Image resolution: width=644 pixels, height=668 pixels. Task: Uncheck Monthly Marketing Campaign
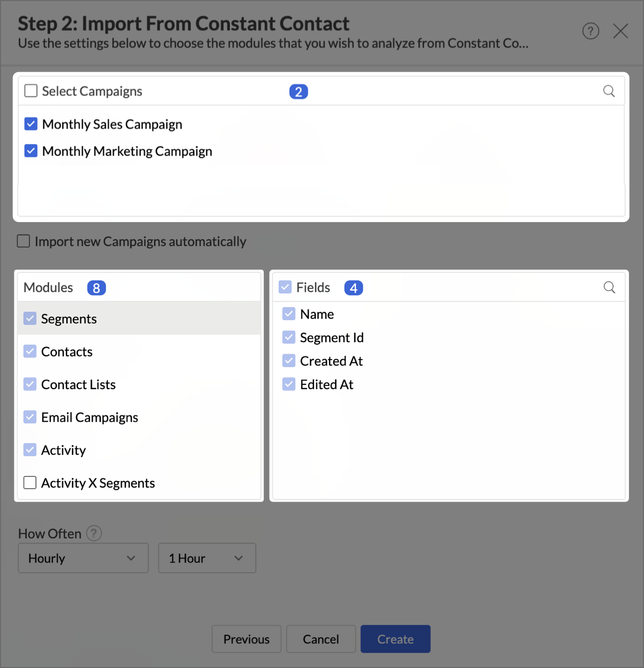(31, 151)
